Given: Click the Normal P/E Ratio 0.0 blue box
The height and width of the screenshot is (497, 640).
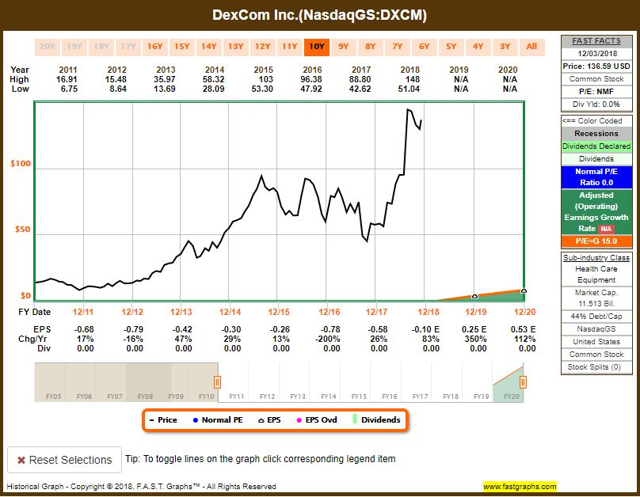Looking at the screenshot, I should click(x=596, y=177).
